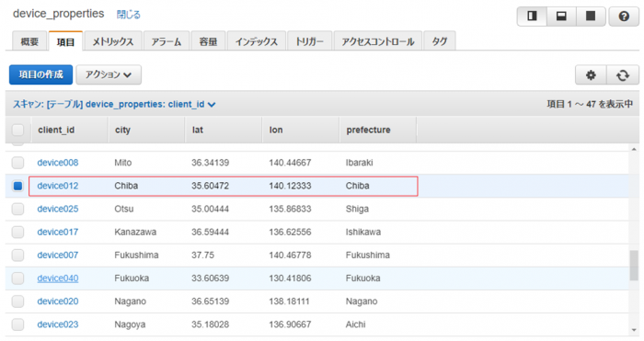
Task: Open help with the question mark icon
Action: click(624, 17)
